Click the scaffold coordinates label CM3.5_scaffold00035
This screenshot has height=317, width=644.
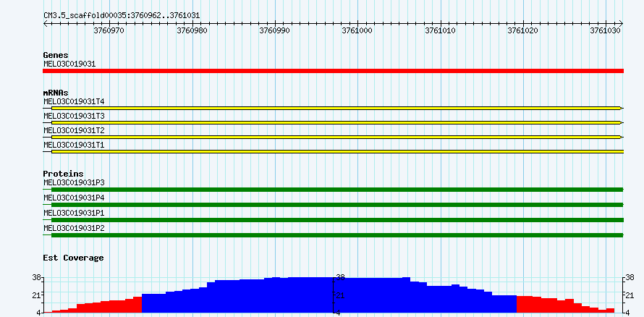(x=122, y=16)
